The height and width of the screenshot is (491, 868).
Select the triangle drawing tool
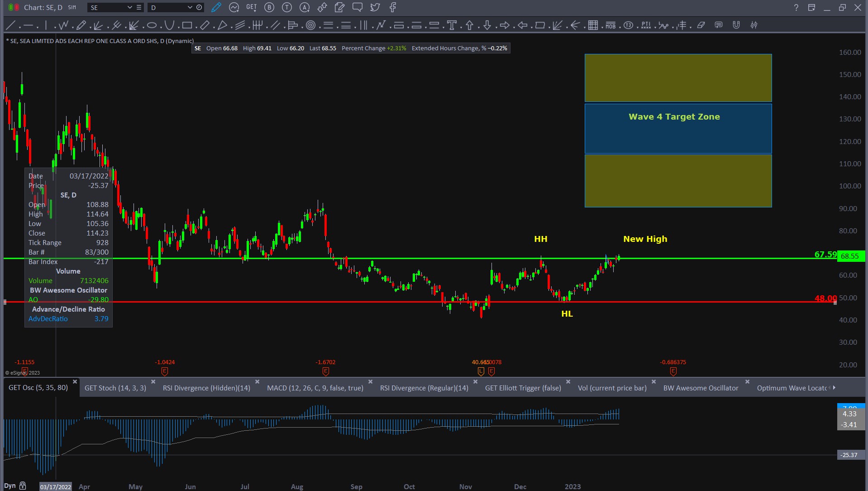(222, 25)
